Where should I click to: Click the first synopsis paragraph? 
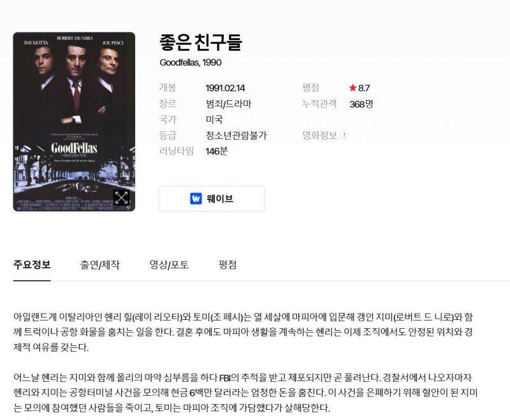point(243,332)
